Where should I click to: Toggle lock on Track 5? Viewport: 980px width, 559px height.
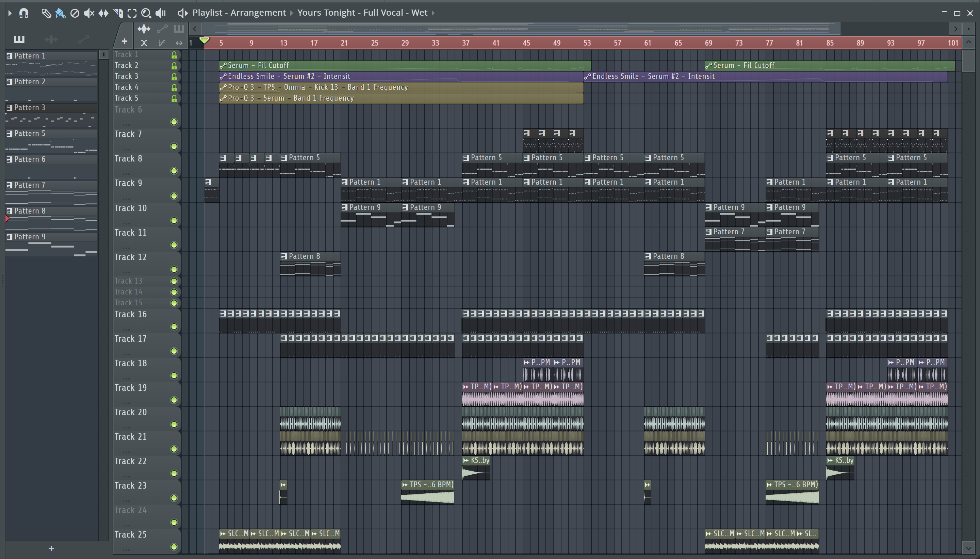tap(174, 98)
